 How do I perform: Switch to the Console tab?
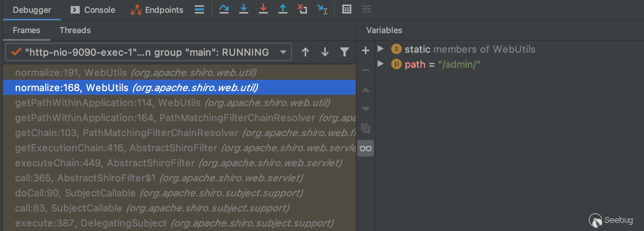click(93, 10)
